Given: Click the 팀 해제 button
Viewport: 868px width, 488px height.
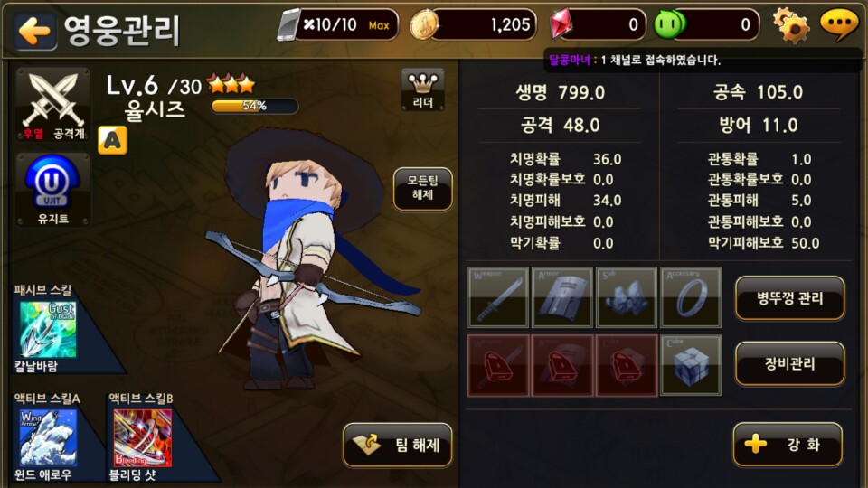Looking at the screenshot, I should 398,445.
